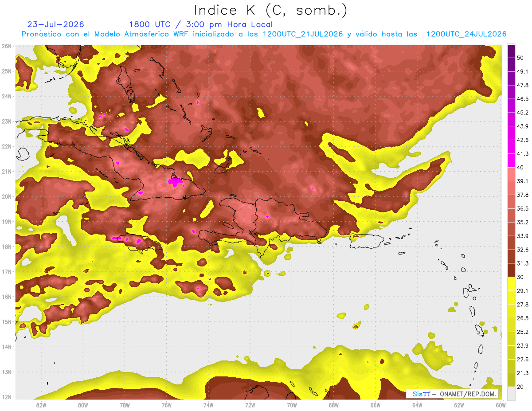
Task: Click the color bar value "42.6"
Action: coord(523,140)
